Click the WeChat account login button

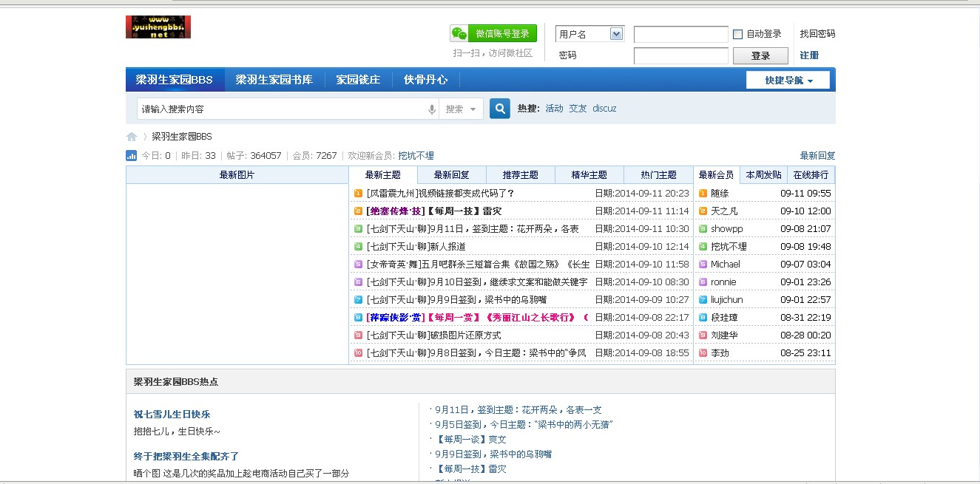click(x=493, y=34)
